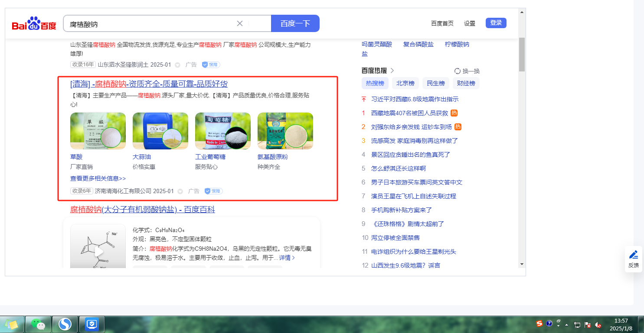
Task: Switch to the 北京榜 tab
Action: [x=405, y=83]
